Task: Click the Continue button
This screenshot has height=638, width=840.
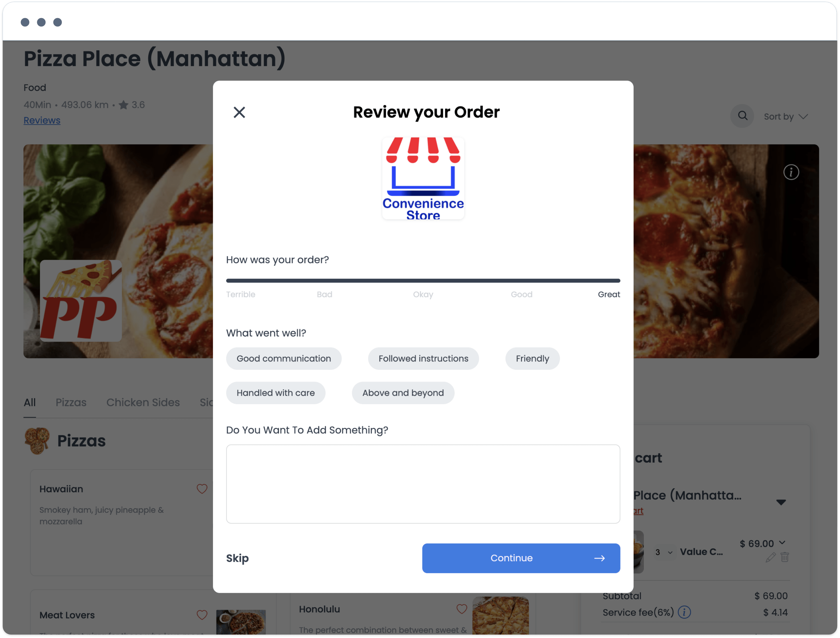Action: (521, 558)
